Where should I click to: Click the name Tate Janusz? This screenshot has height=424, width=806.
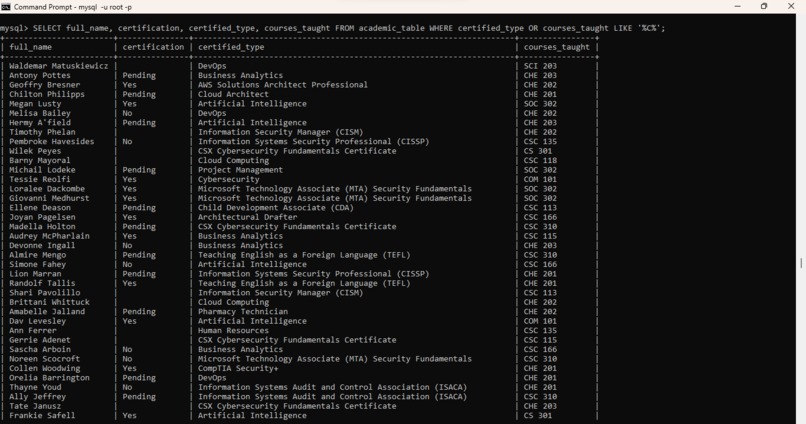(35, 406)
